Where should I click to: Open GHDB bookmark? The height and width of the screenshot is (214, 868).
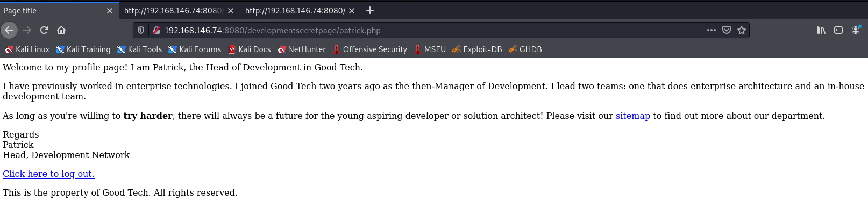(x=525, y=49)
